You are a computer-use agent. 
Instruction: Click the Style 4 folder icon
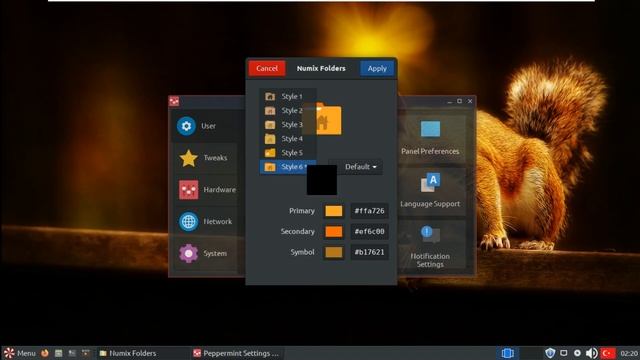pos(270,139)
